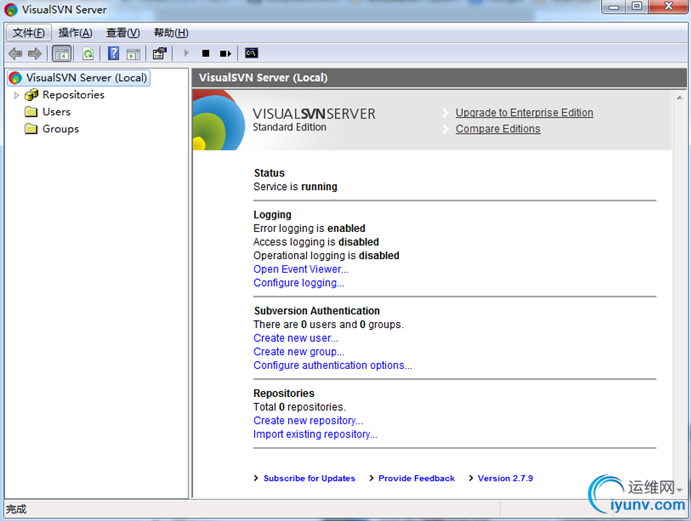Click the Version 2.7.9 link

pyautogui.click(x=505, y=478)
